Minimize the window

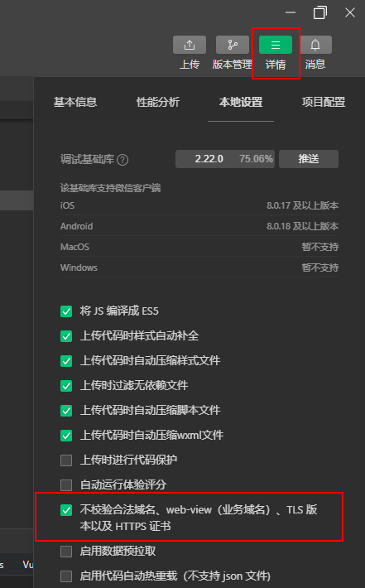[291, 12]
